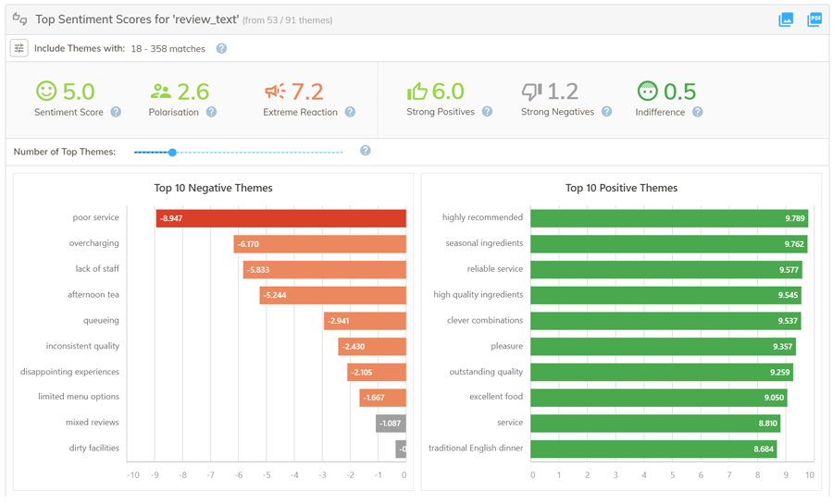The height and width of the screenshot is (504, 833).
Task: Select the seasonal ingredients bar 9.762
Action: tap(669, 244)
